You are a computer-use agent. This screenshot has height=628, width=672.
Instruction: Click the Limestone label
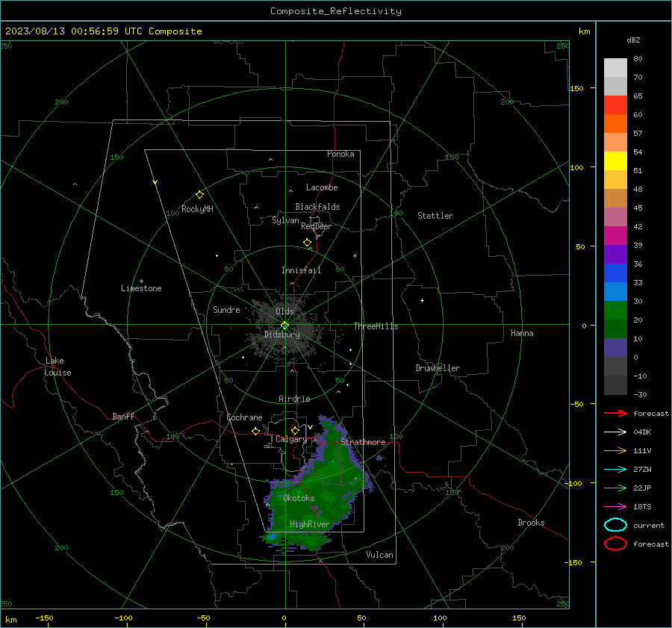pyautogui.click(x=141, y=288)
